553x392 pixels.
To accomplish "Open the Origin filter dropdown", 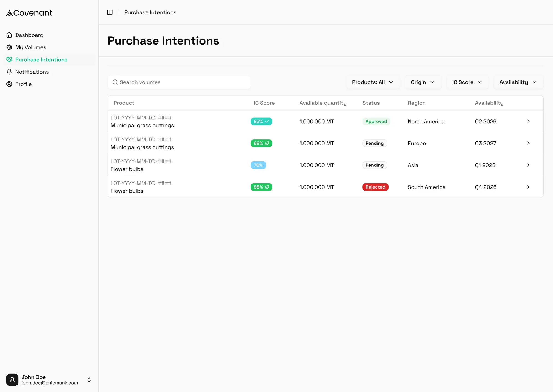I will (423, 82).
